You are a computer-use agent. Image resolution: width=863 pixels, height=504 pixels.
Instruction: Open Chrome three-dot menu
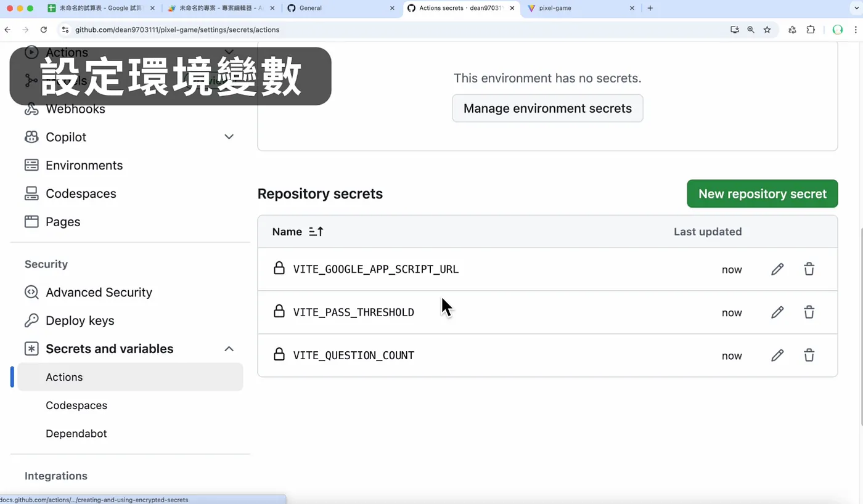[x=856, y=30]
